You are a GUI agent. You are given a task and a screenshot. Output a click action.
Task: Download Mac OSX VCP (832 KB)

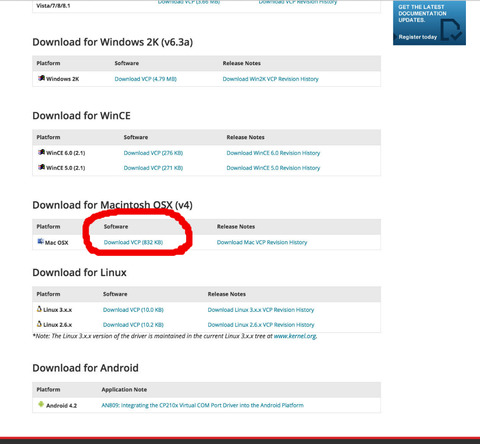[133, 242]
